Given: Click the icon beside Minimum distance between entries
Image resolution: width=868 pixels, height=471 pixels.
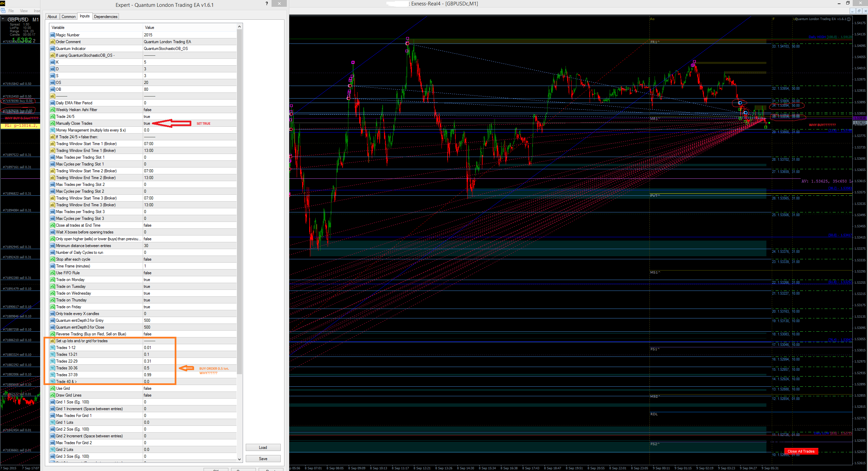Looking at the screenshot, I should pos(52,246).
